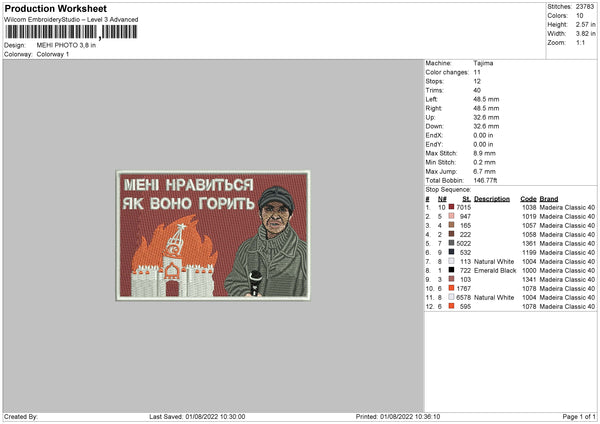Click the 'Code' column header
This screenshot has height=424, width=600.
(528, 199)
